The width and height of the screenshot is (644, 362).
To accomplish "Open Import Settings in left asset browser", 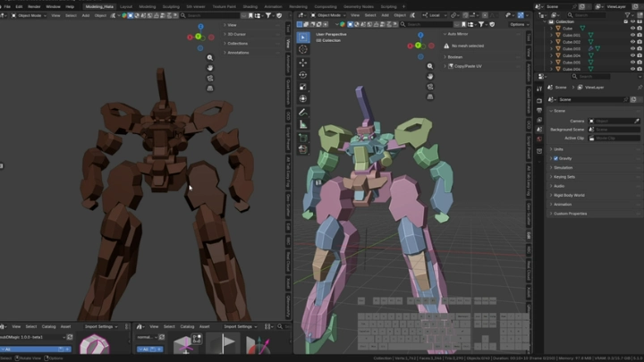I will point(101,327).
